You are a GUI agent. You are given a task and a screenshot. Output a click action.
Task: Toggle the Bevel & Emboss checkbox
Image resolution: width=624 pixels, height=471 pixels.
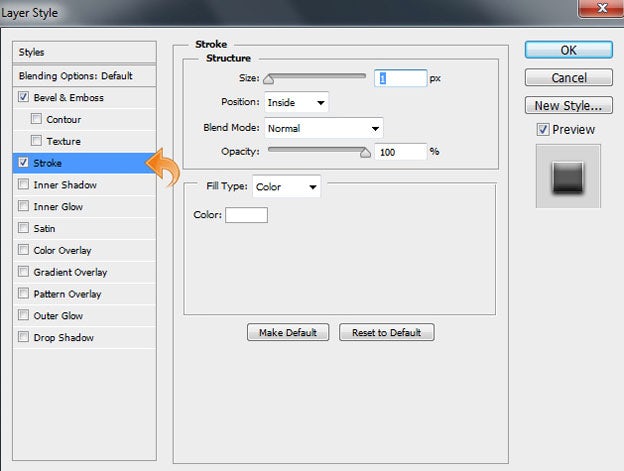pos(23,97)
